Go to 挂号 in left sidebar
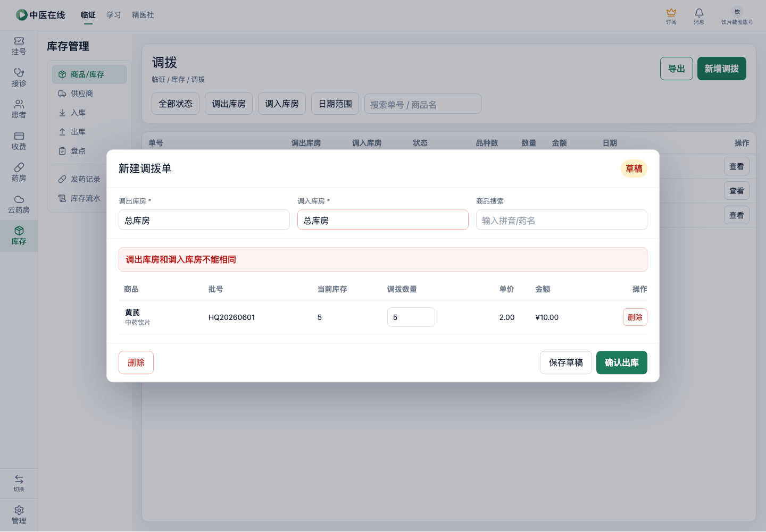Viewport: 766px width, 532px height. click(x=19, y=46)
